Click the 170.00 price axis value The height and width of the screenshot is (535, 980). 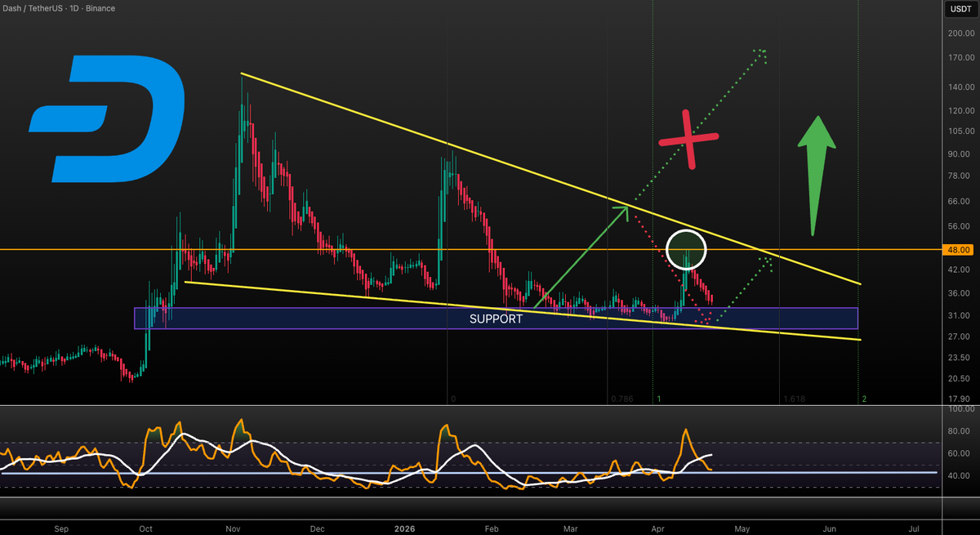click(x=960, y=59)
